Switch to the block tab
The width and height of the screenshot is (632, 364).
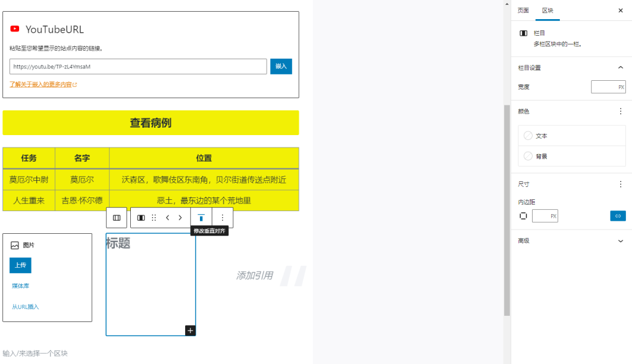547,10
